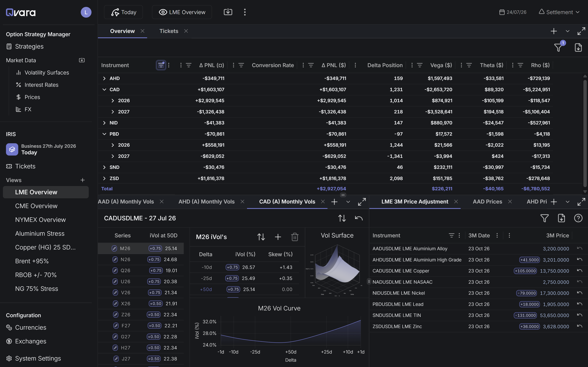Switch to AAD Prices tab
Screen dimensions: 588x367
[487, 202]
